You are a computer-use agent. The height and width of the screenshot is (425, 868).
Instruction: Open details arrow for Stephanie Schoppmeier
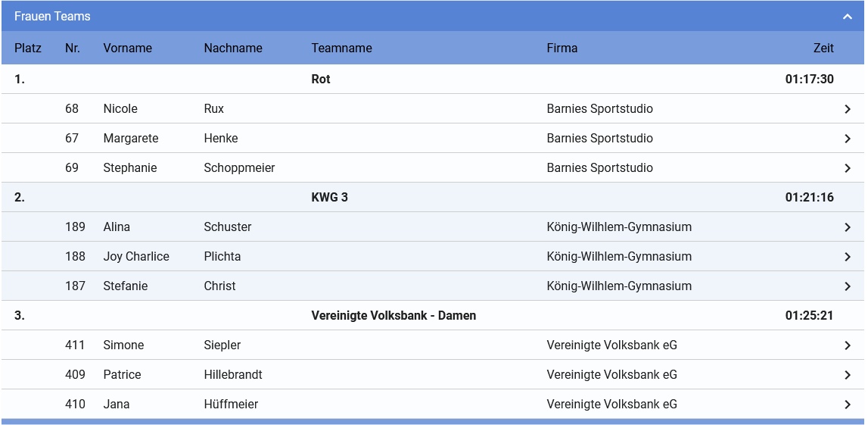point(847,168)
